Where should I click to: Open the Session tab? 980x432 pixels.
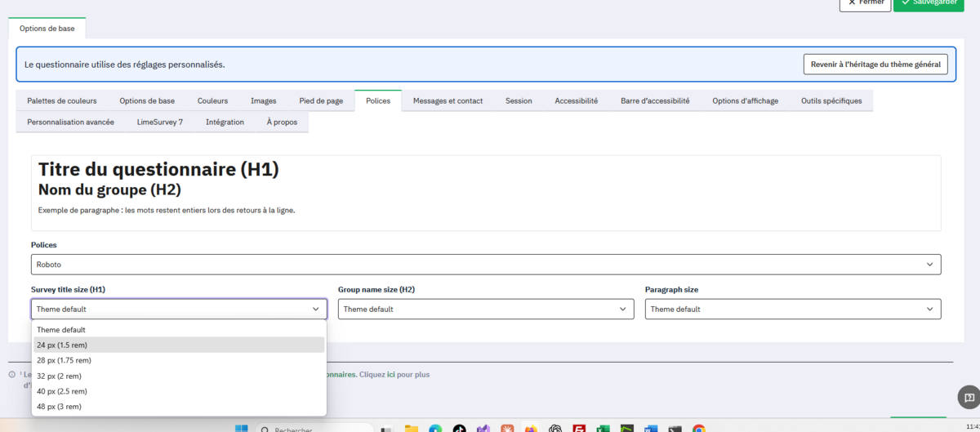point(519,100)
